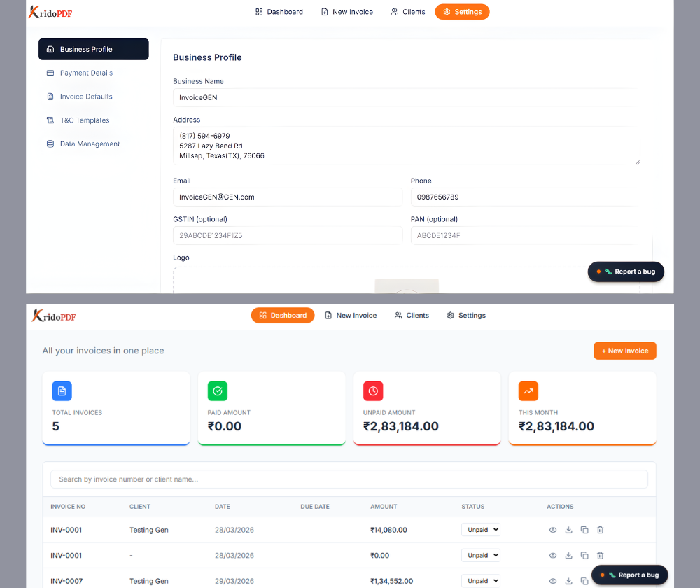Duplicate the ₹14,080.00 invoice
Screen dimensions: 700x588
pyautogui.click(x=584, y=530)
